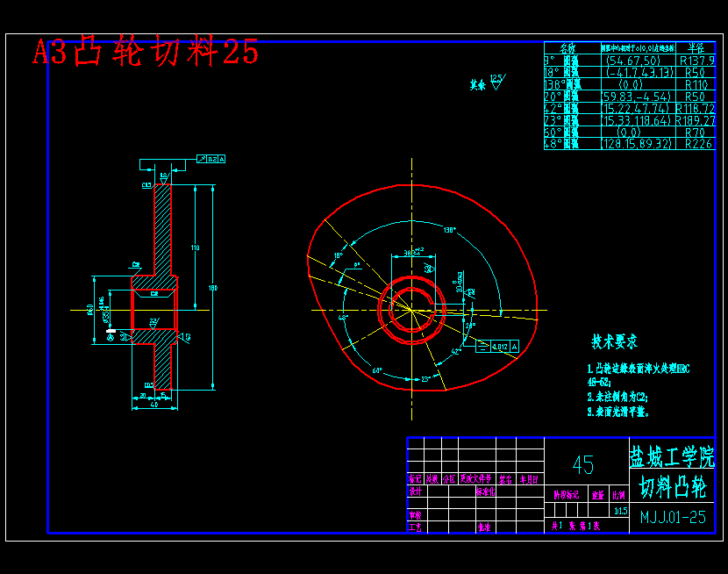Click the '0.2 A' runout tolerance frame
This screenshot has width=728, height=574.
pyautogui.click(x=211, y=159)
